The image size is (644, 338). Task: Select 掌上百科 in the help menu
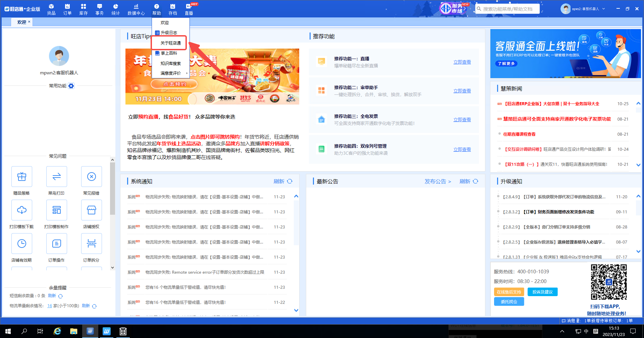[x=171, y=53]
